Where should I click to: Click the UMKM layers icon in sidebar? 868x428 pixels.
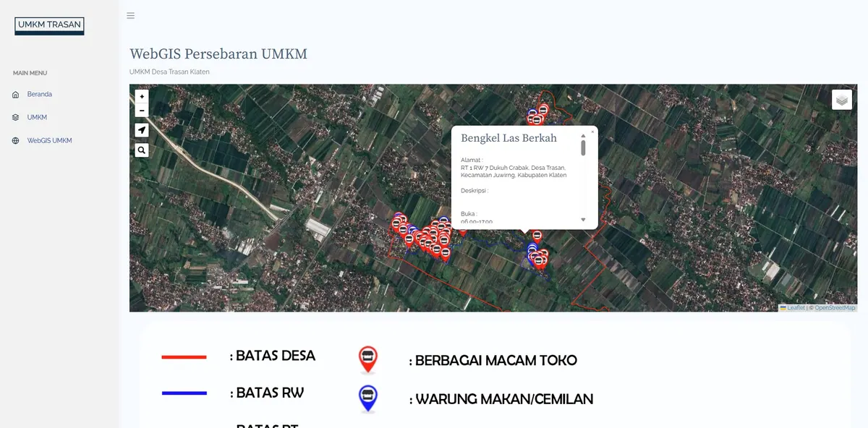[x=16, y=117]
